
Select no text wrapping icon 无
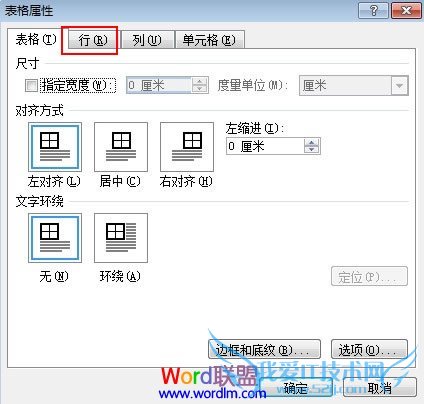coord(55,238)
